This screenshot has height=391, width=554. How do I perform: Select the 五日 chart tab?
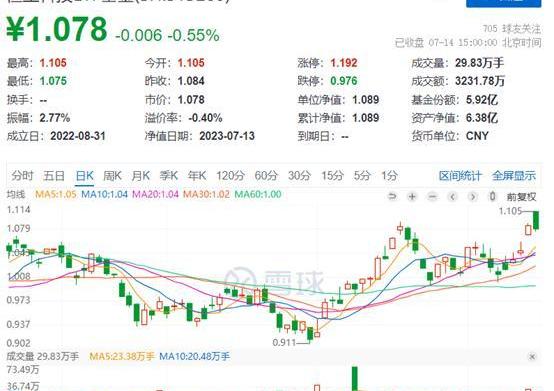(54, 176)
